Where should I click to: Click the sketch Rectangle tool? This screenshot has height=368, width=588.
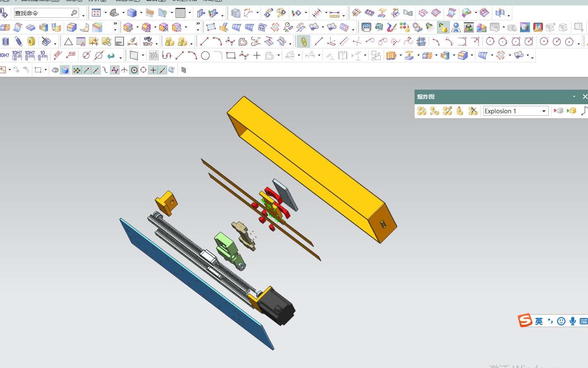click(x=231, y=55)
